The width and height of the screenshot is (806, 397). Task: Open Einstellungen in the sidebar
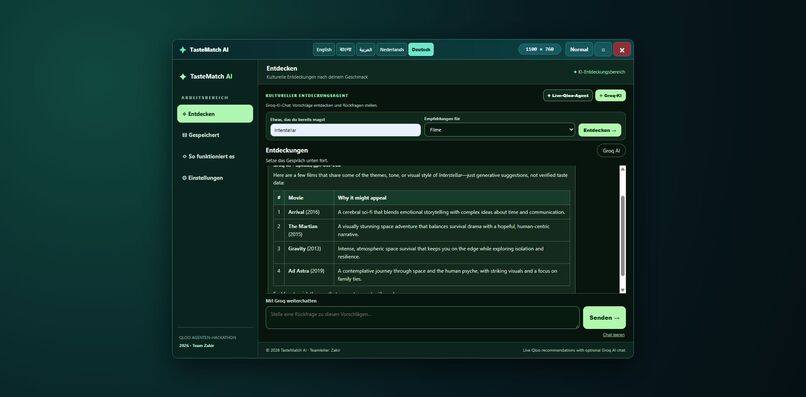(x=215, y=178)
